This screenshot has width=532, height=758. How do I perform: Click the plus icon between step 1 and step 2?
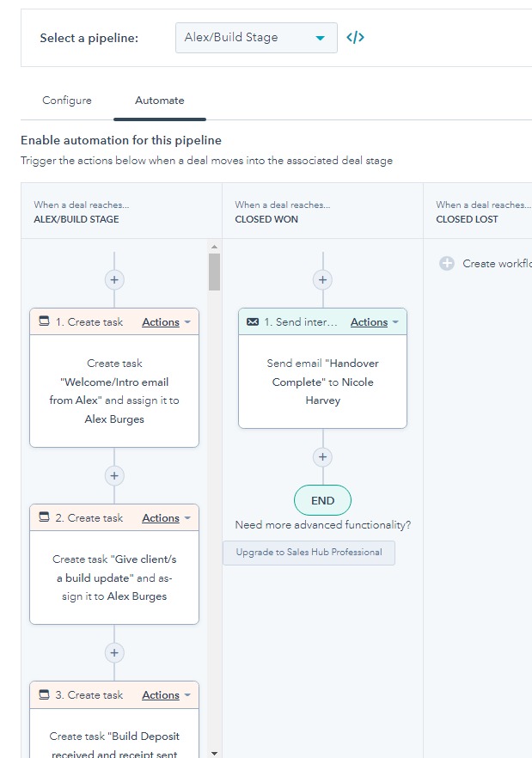pos(113,475)
